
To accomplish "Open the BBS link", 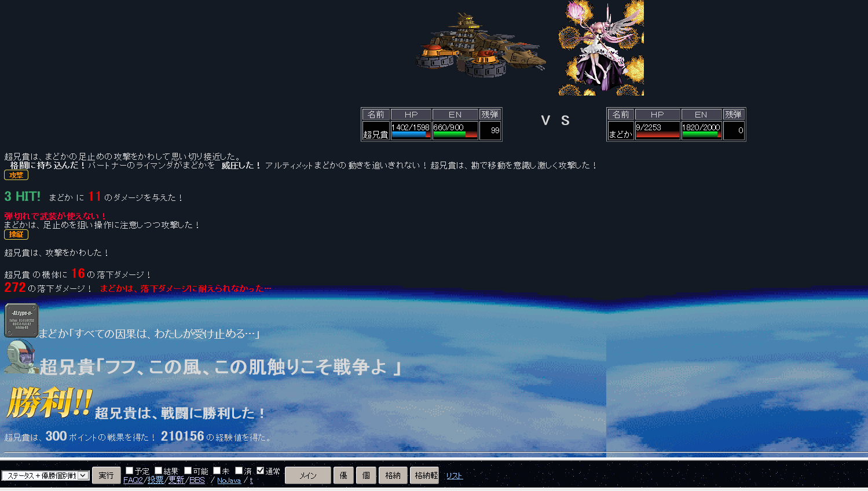I will click(197, 480).
